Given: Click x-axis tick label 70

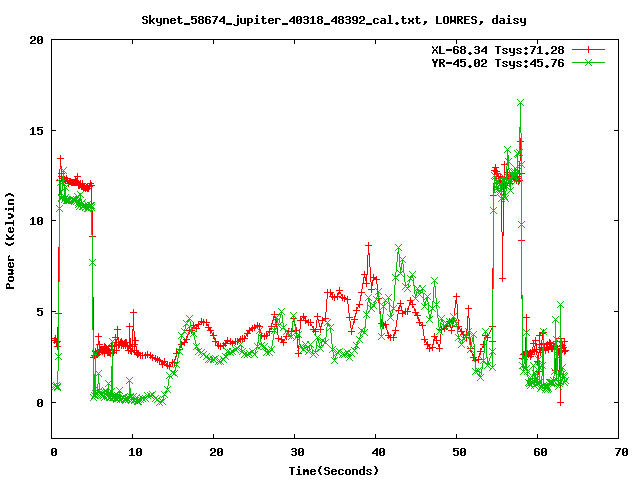Looking at the screenshot, I should pyautogui.click(x=621, y=452).
